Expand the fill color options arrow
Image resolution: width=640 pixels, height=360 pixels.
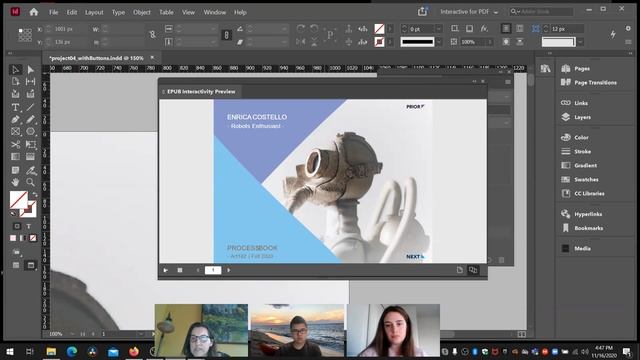(390, 29)
